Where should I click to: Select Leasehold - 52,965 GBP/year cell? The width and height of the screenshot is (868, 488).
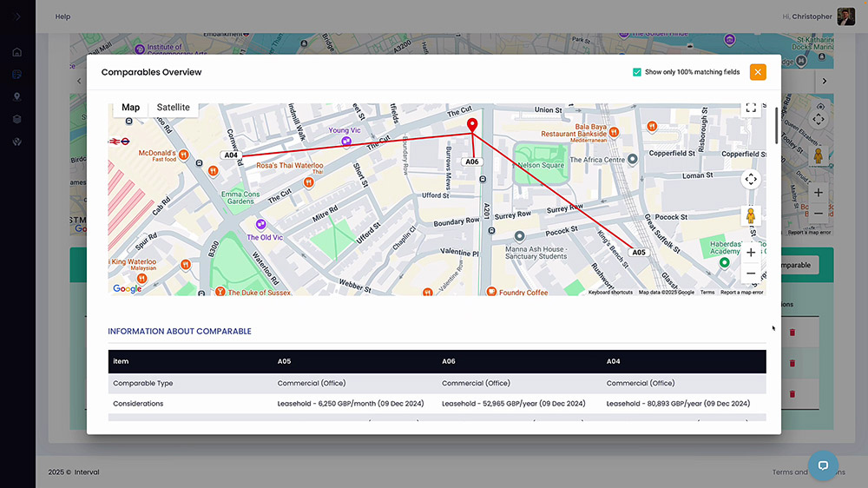513,404
